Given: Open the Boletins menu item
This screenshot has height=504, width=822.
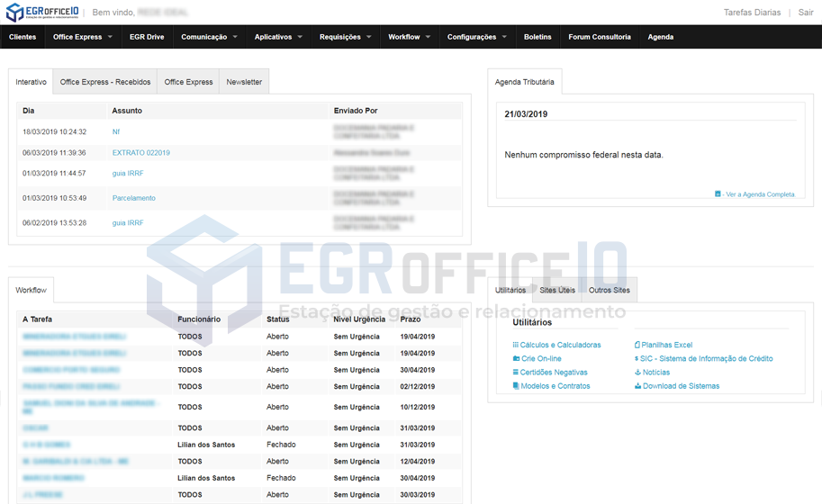Looking at the screenshot, I should point(537,37).
